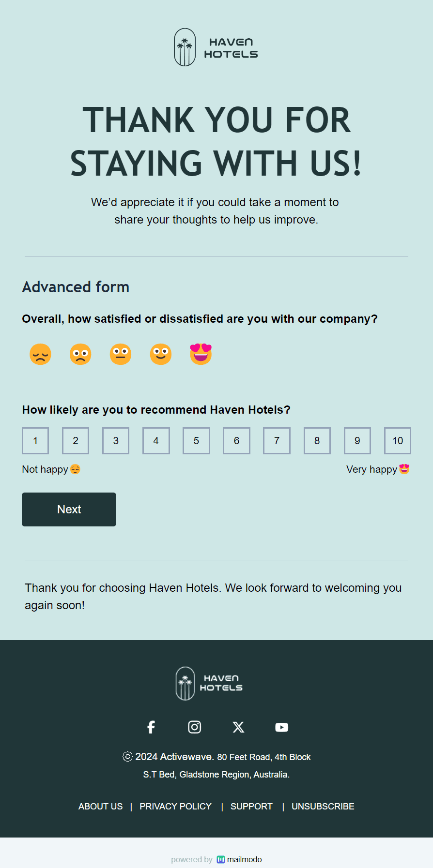Open the YouTube channel icon

(281, 727)
